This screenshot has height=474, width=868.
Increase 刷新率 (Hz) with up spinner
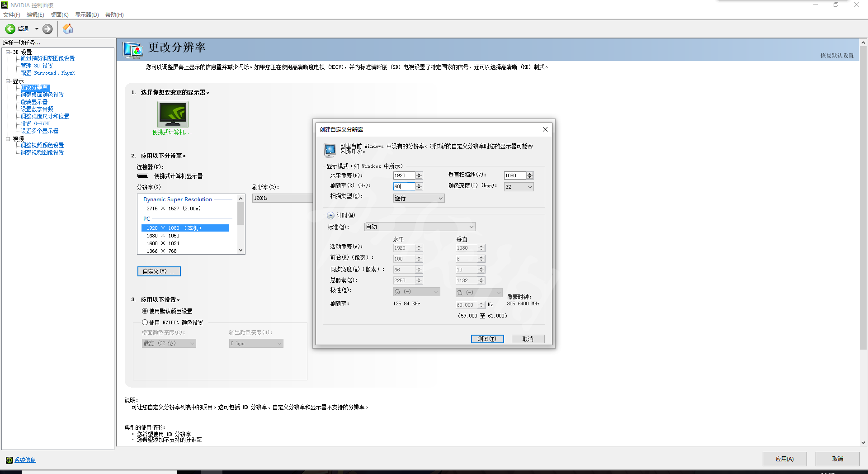[419, 185]
